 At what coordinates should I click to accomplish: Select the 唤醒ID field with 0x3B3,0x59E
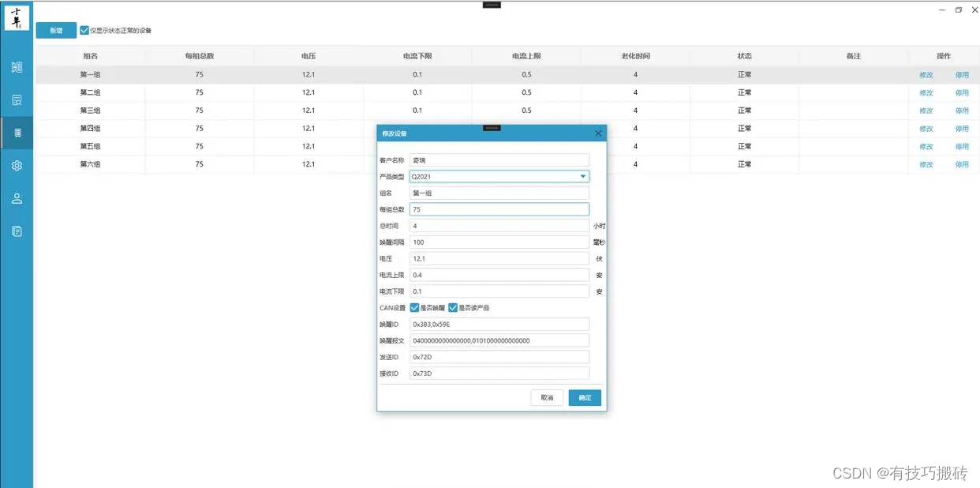tap(499, 324)
